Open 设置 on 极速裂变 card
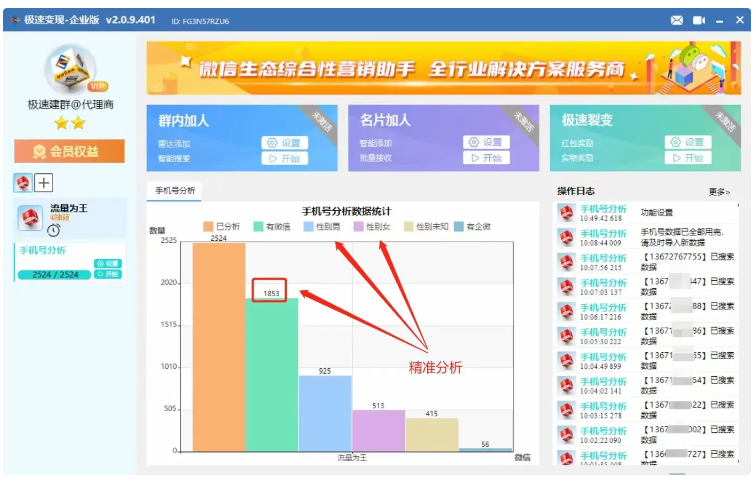The height and width of the screenshot is (481, 756). click(x=688, y=142)
